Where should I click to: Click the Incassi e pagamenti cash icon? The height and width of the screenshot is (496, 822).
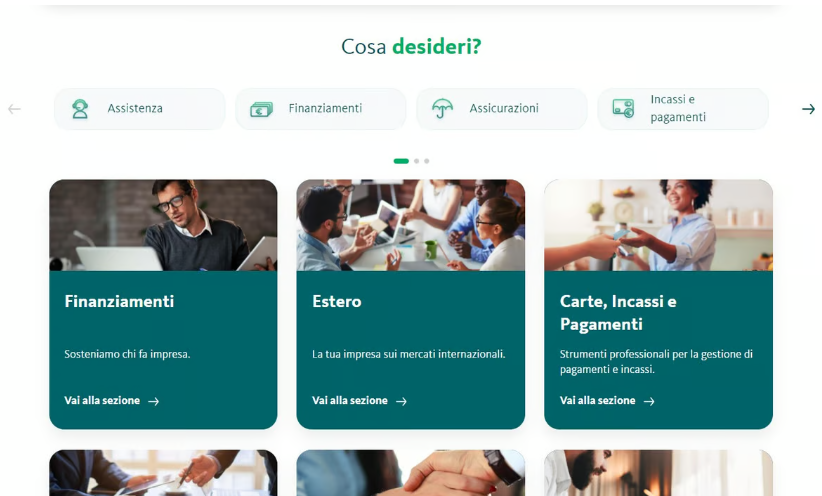point(623,109)
